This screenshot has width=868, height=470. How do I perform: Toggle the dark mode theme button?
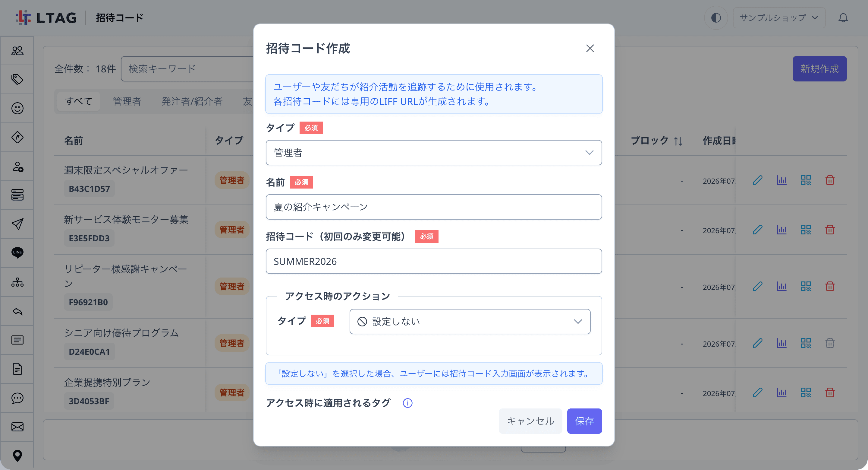point(716,18)
